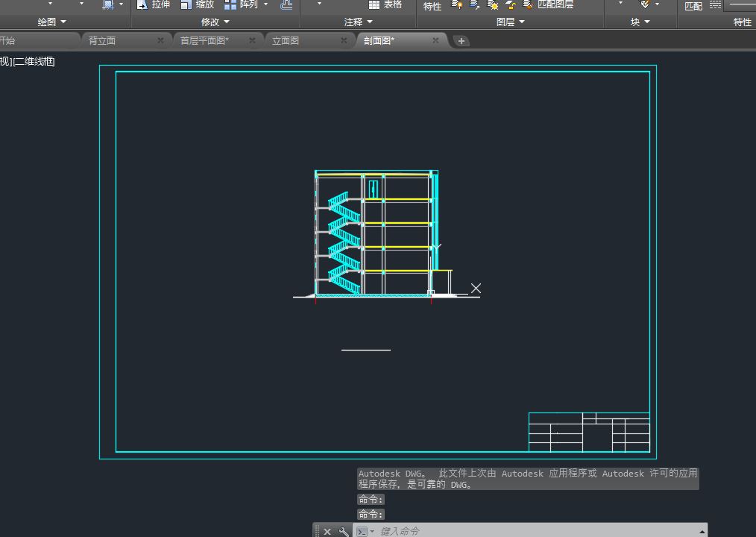Add a new drawing tab
The image size is (756, 537).
tap(462, 41)
